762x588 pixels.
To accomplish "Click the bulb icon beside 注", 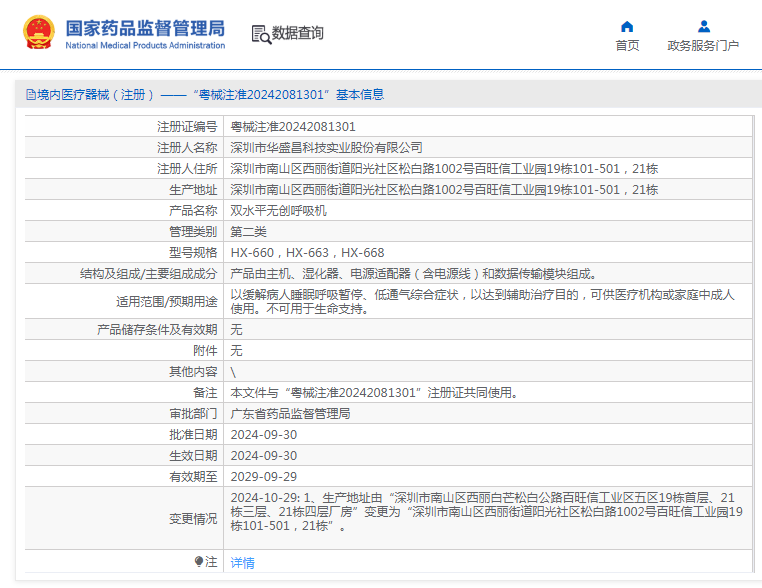I will 199,562.
